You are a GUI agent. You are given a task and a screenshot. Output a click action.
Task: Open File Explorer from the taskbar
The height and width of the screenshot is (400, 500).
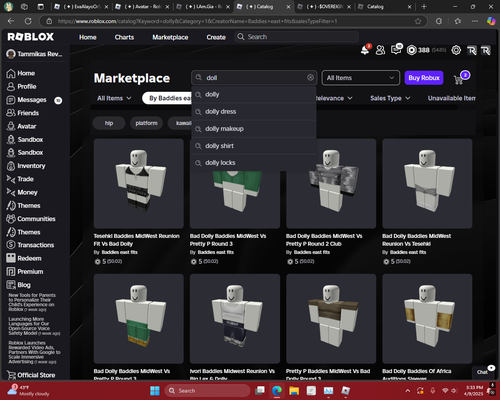click(294, 390)
